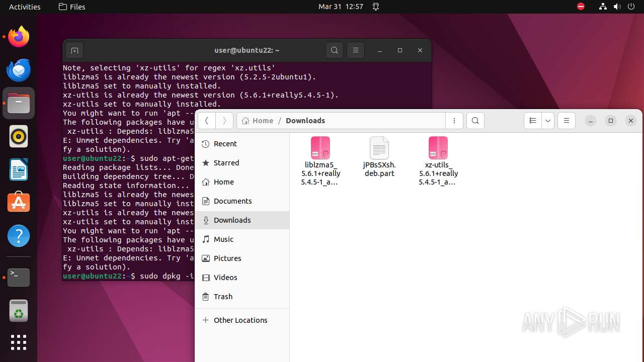Launch Thunderbird mail from the dock
644x362 pixels.
click(x=19, y=70)
